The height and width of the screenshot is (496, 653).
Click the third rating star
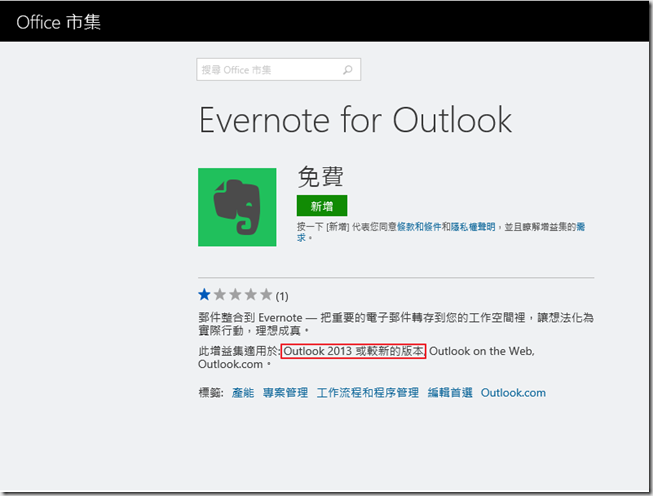tap(235, 295)
